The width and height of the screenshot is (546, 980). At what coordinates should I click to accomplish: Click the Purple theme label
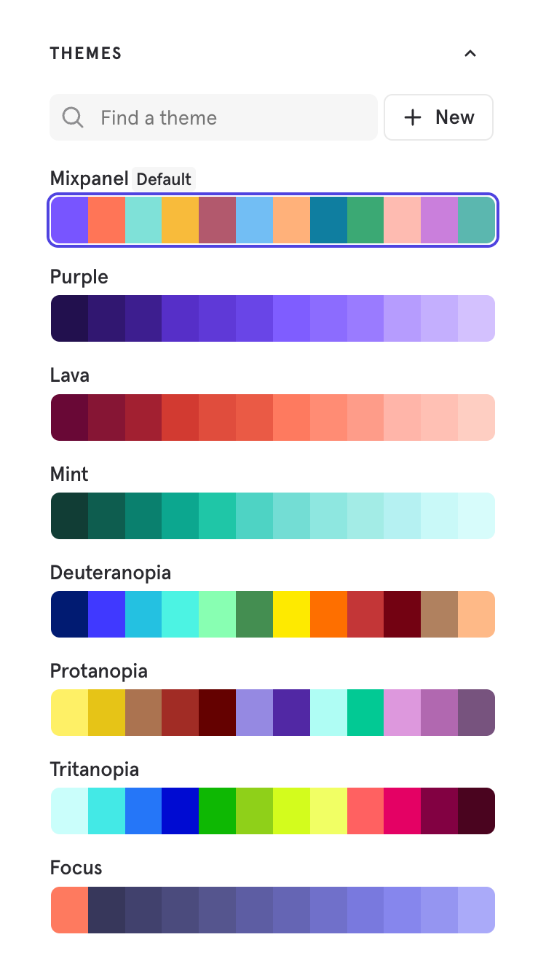click(79, 277)
